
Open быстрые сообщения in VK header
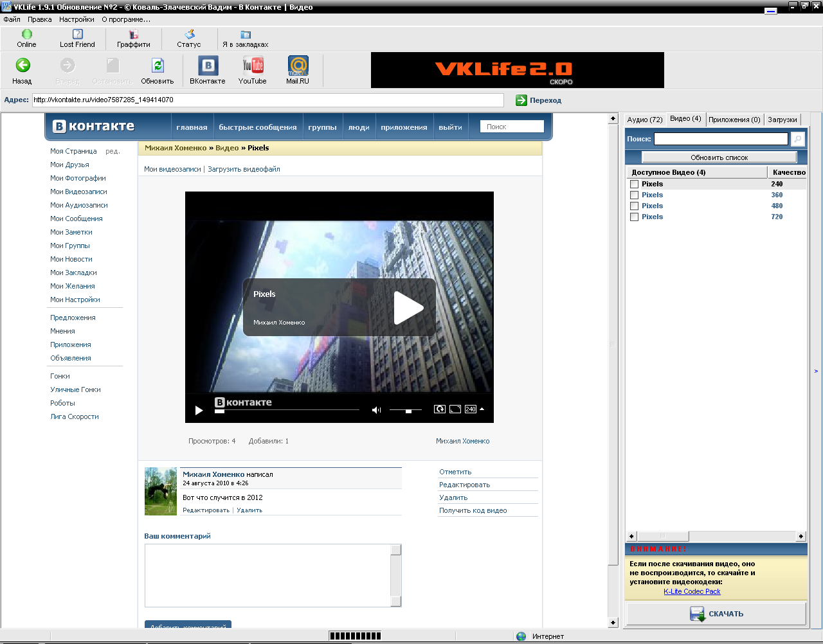coord(258,127)
